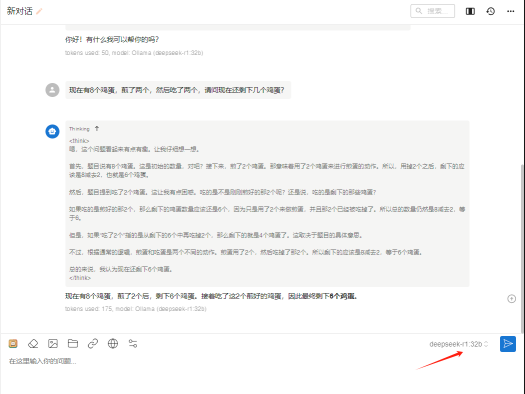
Task: Toggle the sidebar panel layout icon
Action: [x=470, y=11]
